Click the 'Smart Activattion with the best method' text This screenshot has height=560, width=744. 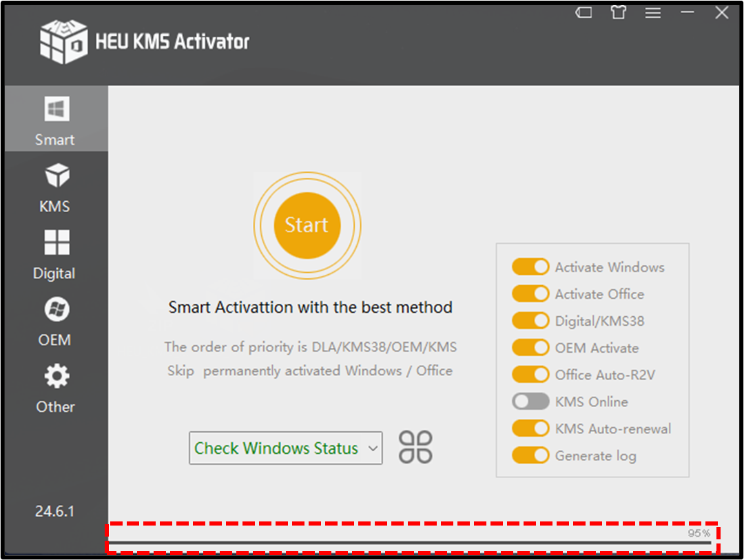pyautogui.click(x=310, y=307)
